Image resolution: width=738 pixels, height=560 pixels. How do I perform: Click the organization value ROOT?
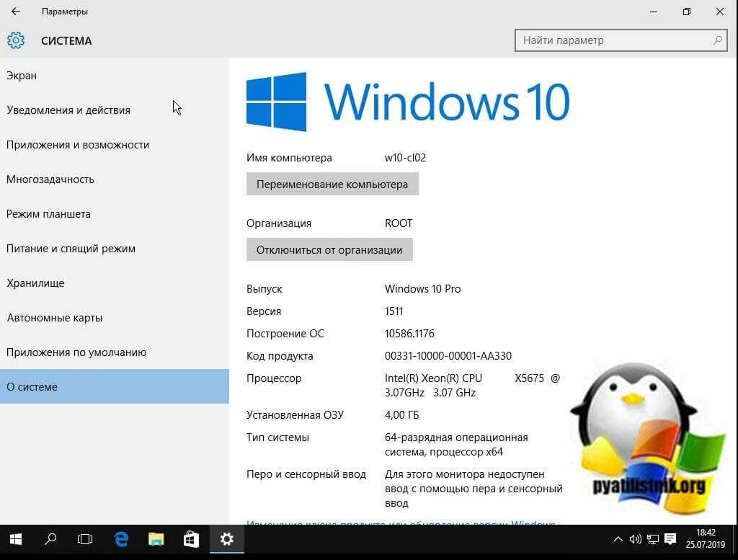tap(398, 223)
